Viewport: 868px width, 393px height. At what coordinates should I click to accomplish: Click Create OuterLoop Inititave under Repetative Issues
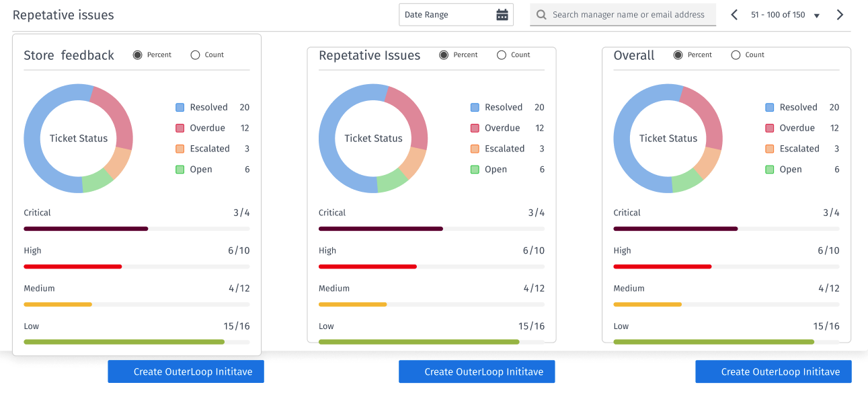[477, 371]
